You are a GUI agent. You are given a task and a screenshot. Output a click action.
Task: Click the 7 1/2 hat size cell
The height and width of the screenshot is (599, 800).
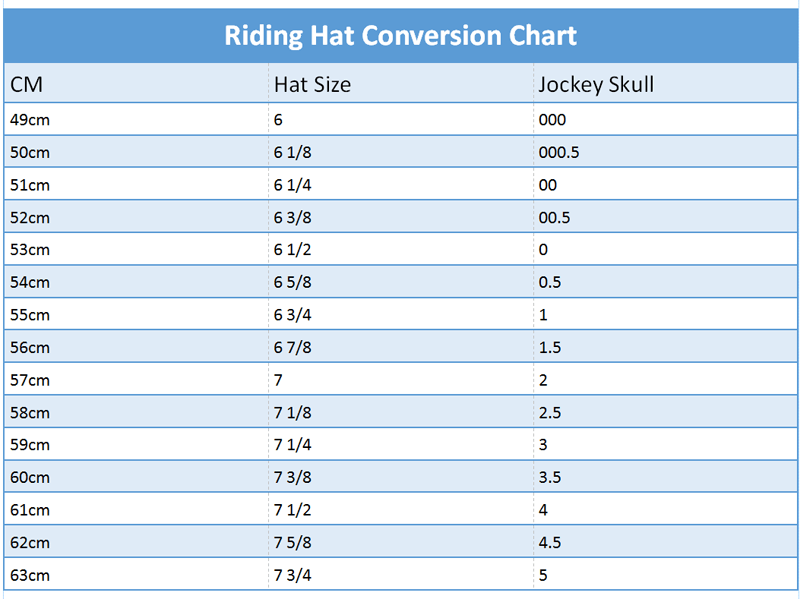pos(291,510)
